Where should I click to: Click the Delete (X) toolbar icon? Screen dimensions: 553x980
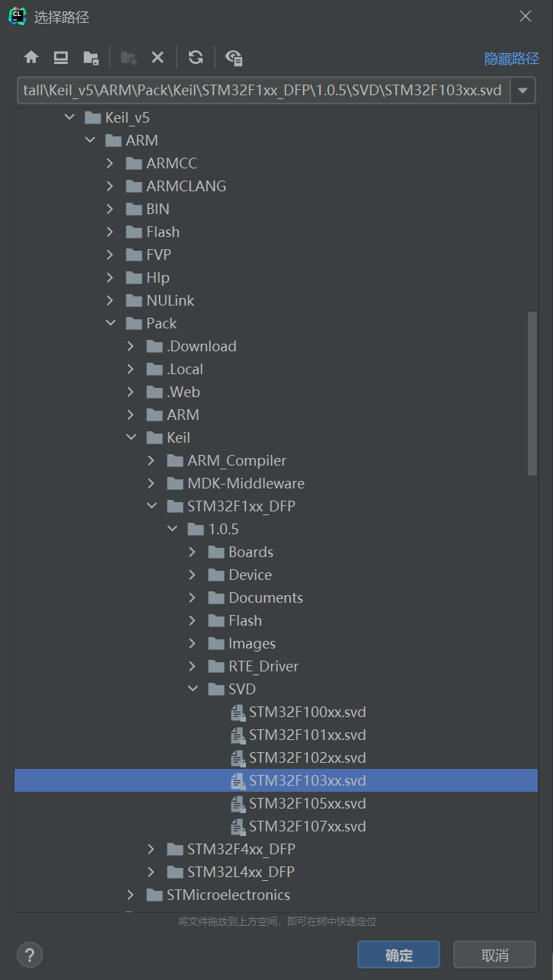click(158, 58)
